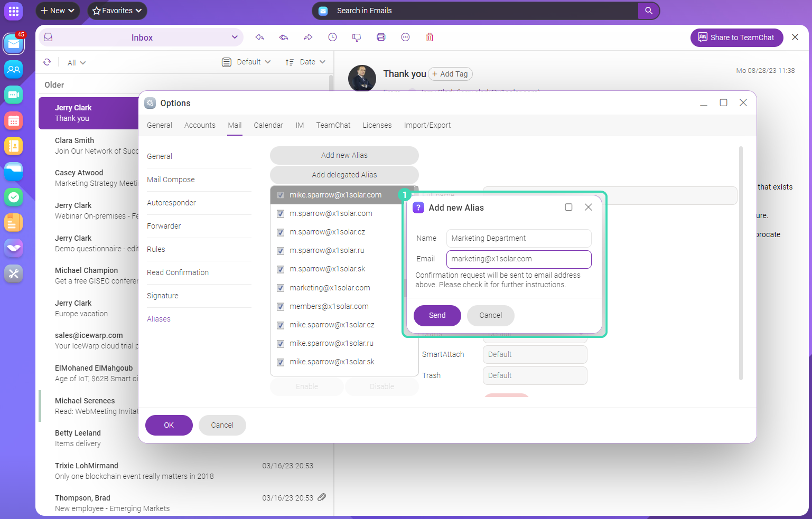Uncheck the members@x1solar.com alias
The image size is (812, 519).
tap(280, 307)
